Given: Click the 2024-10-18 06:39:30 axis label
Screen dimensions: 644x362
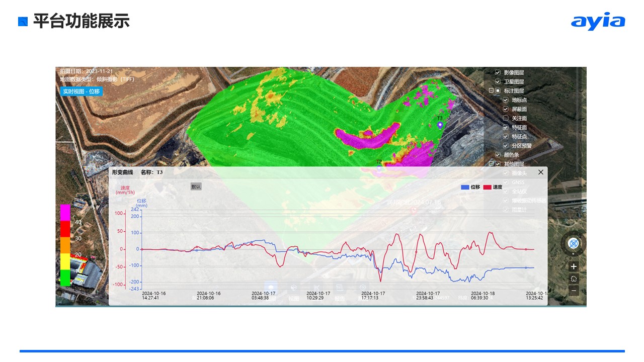Looking at the screenshot, I should (483, 295).
